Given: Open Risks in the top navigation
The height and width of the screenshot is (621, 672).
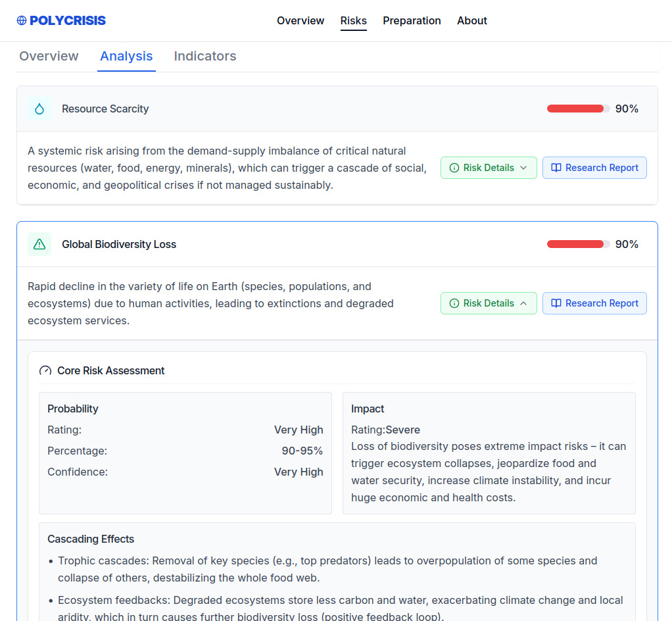Looking at the screenshot, I should tap(353, 21).
